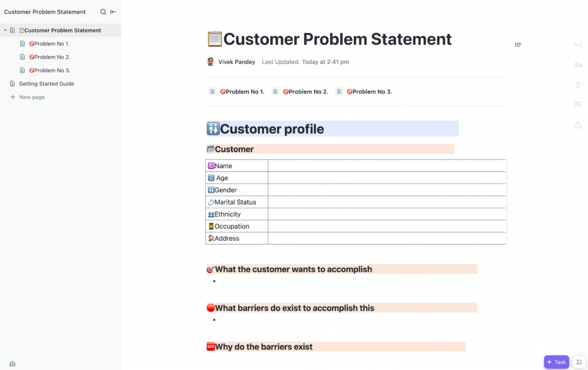Open the ClickUp apps launcher
Viewport: 588px width, 370px height.
coord(578,362)
